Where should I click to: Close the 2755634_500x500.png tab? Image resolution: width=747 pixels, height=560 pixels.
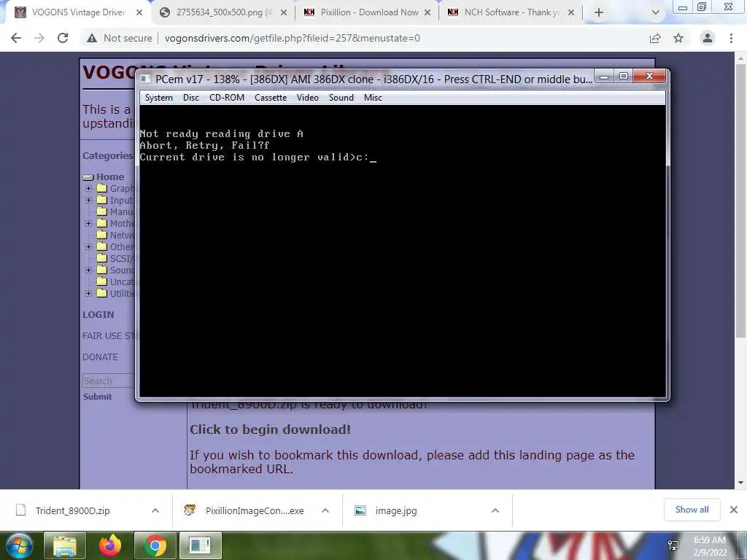[284, 12]
